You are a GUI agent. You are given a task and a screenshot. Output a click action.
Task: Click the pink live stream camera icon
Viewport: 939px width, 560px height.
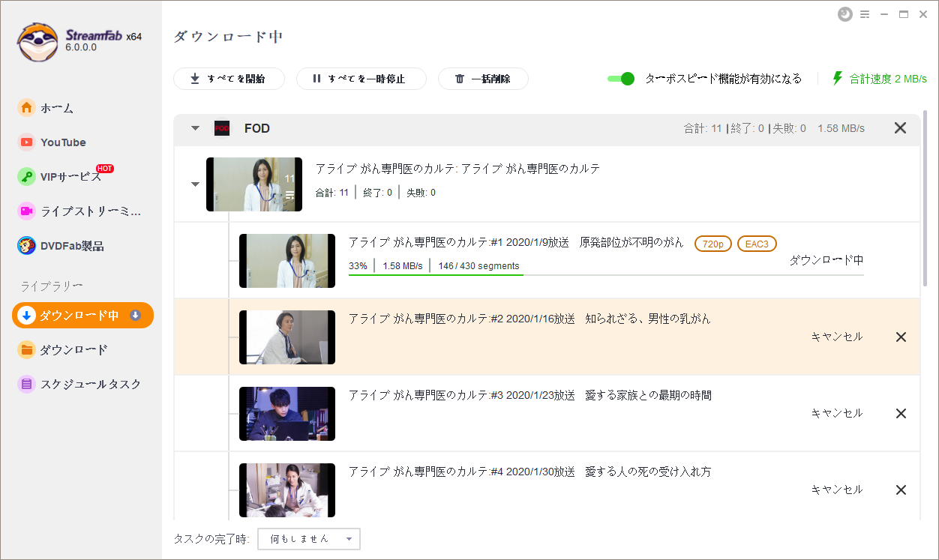click(x=27, y=211)
